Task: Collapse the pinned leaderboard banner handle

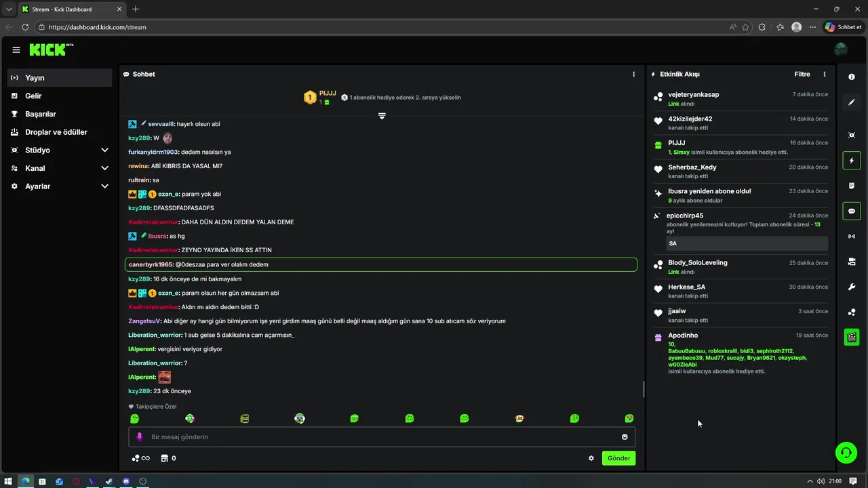Action: click(382, 116)
